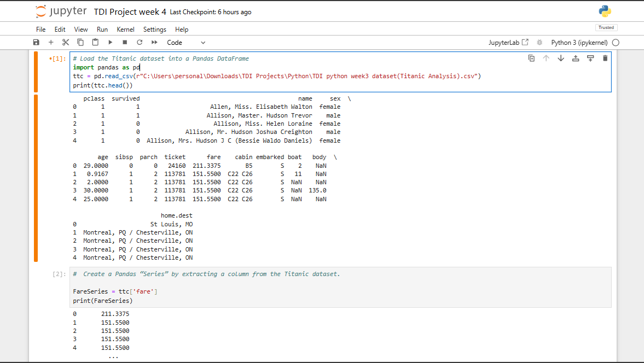644x363 pixels.
Task: Open the Run menu
Action: click(x=102, y=30)
